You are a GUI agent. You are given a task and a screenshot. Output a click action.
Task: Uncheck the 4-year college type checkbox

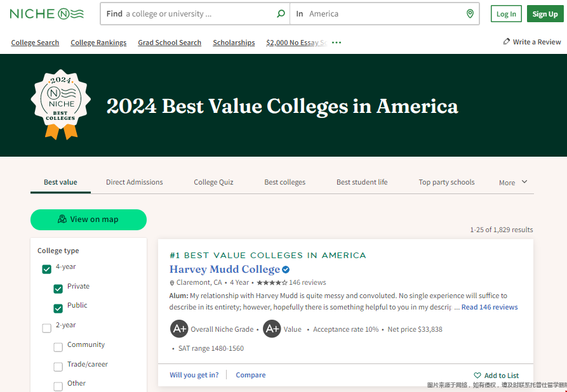[46, 269]
